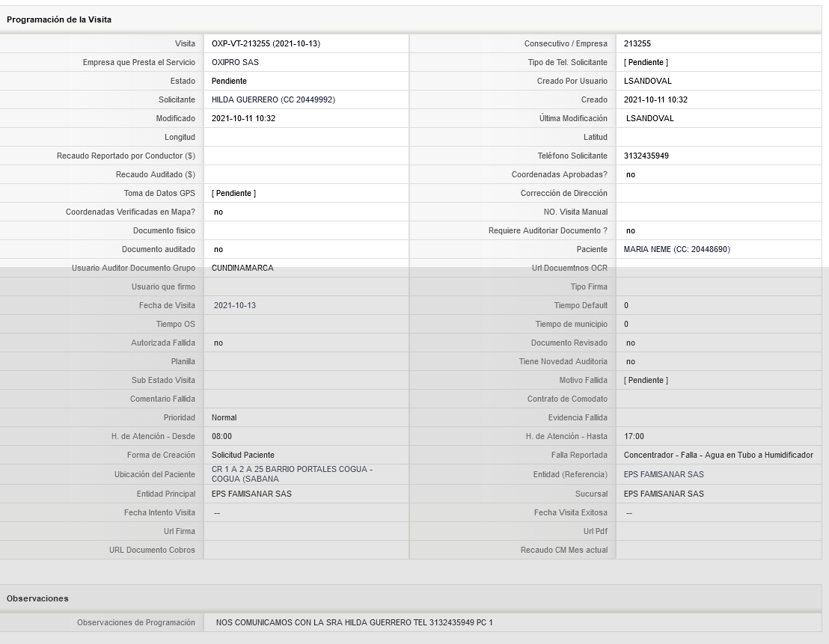The height and width of the screenshot is (644, 829).
Task: Click the Consecutivo value 213255
Action: pyautogui.click(x=637, y=44)
